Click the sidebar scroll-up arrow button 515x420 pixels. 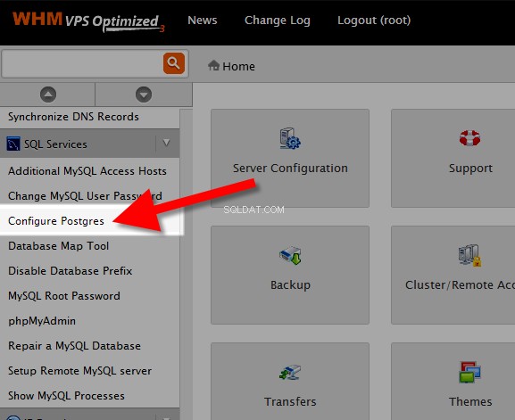point(48,95)
